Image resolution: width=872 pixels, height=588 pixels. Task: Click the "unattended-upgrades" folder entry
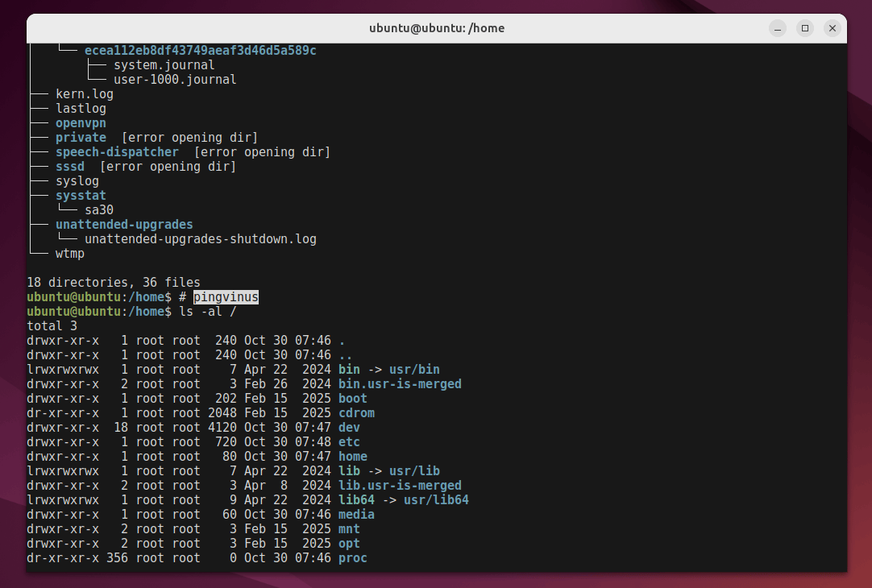pos(124,225)
